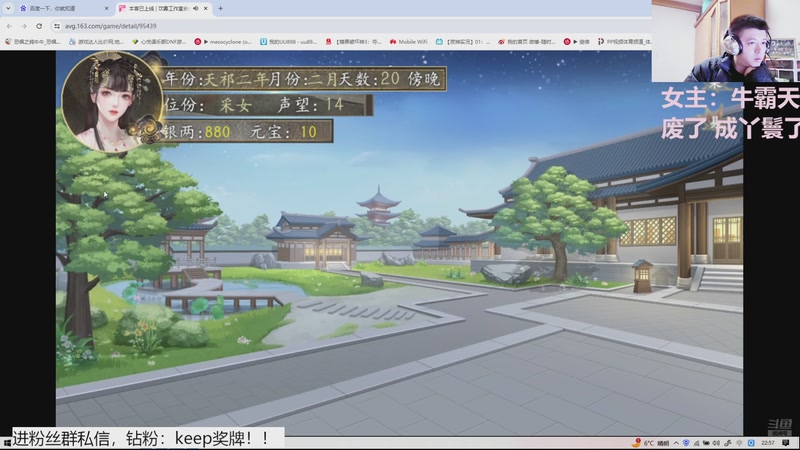Click the 元宝 10 ingot value
The width and height of the screenshot is (800, 450).
284,132
